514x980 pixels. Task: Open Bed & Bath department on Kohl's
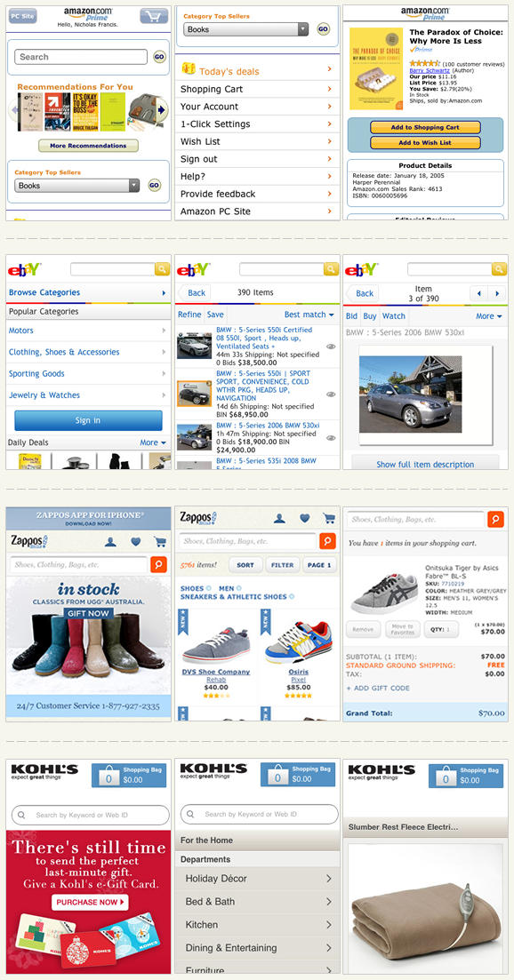pos(258,901)
